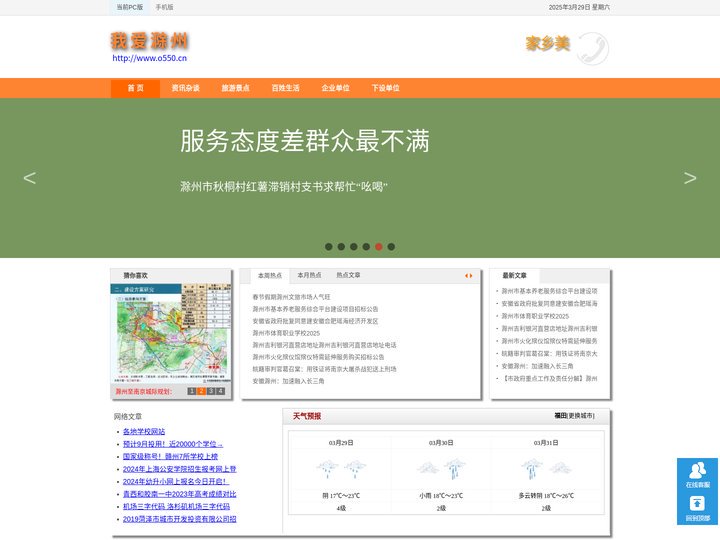Click the cloud icon under 03月30日
720x540 pixels.
[x=428, y=468]
